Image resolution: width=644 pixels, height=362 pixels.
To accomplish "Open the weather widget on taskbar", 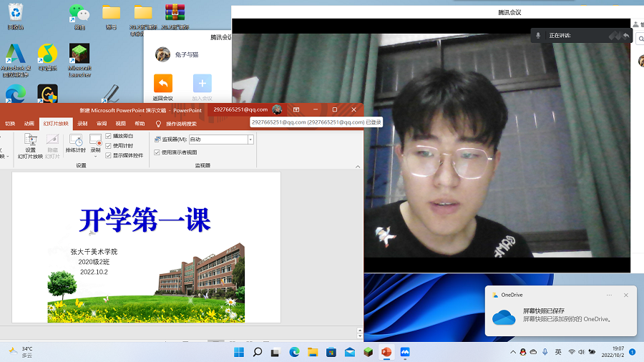I will 21,352.
